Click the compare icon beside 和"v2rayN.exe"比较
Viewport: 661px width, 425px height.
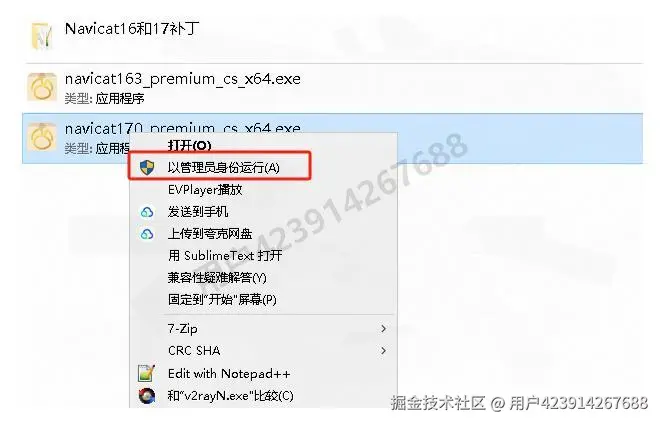click(x=147, y=395)
